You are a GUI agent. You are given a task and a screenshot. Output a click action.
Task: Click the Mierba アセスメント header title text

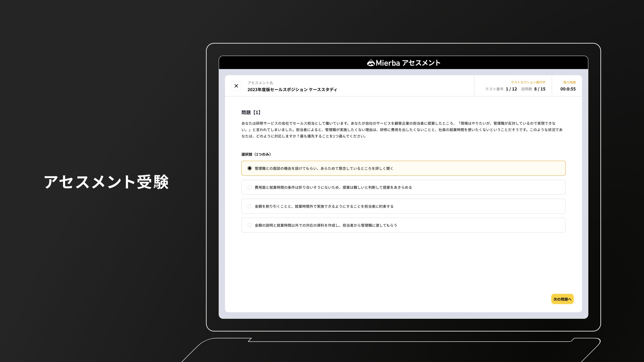tap(408, 63)
